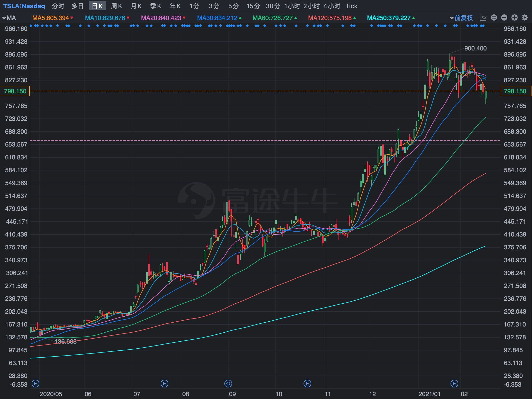Click the E earnings marker near 2020/05
The image size is (532, 399).
point(35,384)
